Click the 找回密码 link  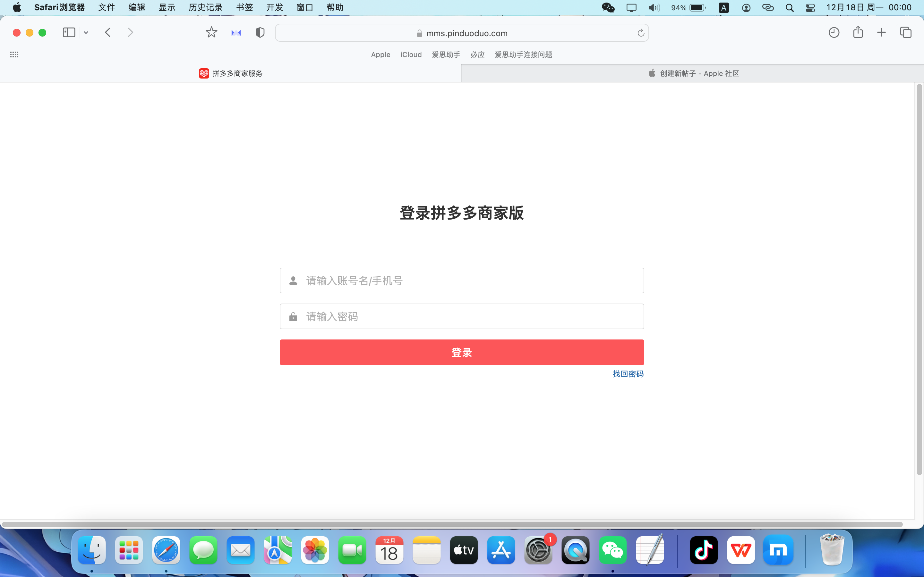(628, 374)
